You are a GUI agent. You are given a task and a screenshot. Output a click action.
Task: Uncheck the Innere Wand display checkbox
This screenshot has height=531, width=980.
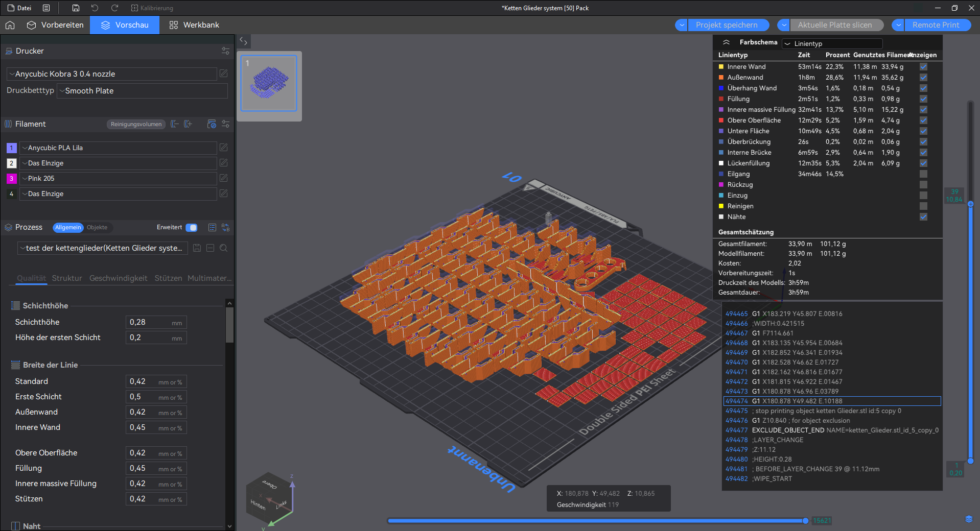tap(923, 67)
